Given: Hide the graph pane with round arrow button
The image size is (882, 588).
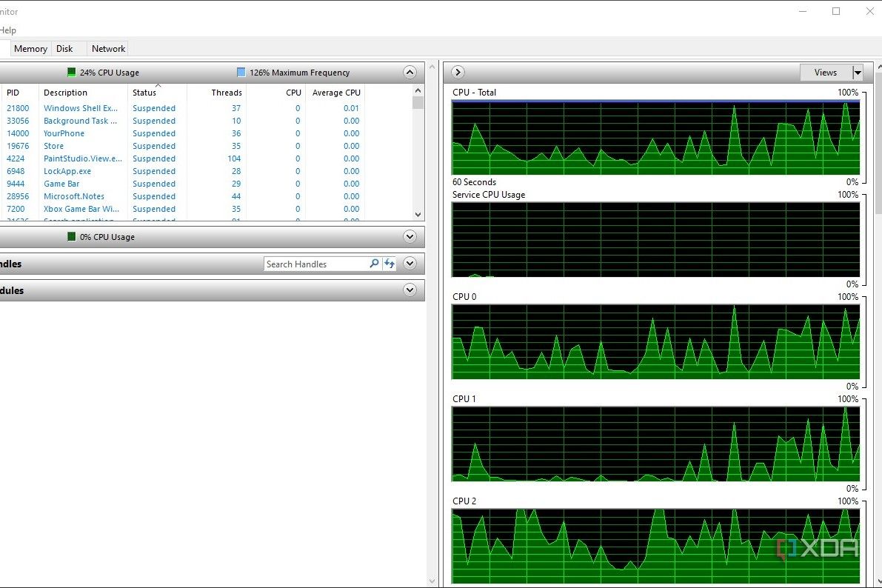Looking at the screenshot, I should [458, 72].
